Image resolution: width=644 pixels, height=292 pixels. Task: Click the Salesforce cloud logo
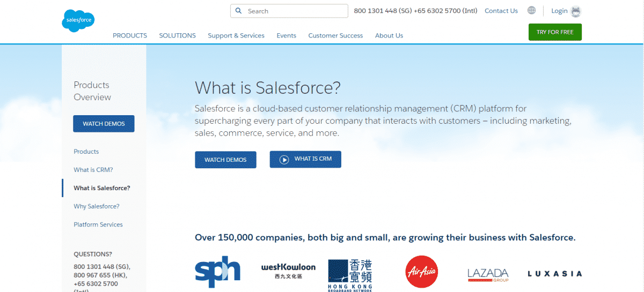(78, 21)
